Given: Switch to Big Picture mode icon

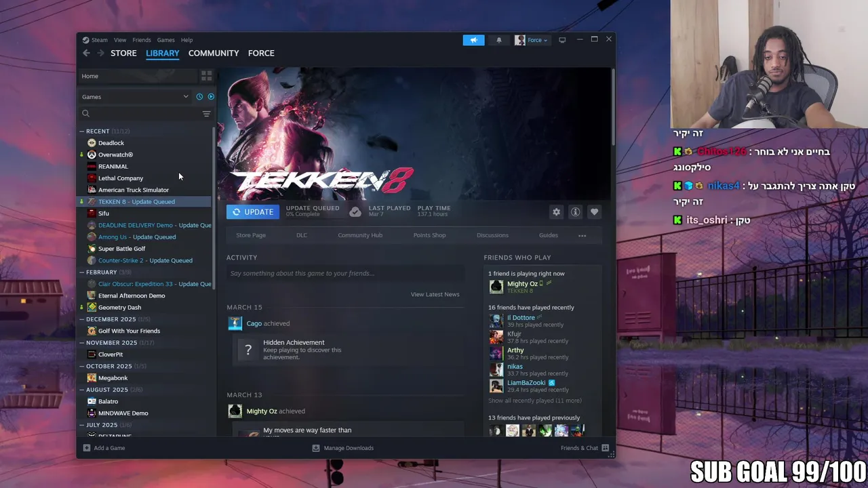Looking at the screenshot, I should [x=562, y=40].
